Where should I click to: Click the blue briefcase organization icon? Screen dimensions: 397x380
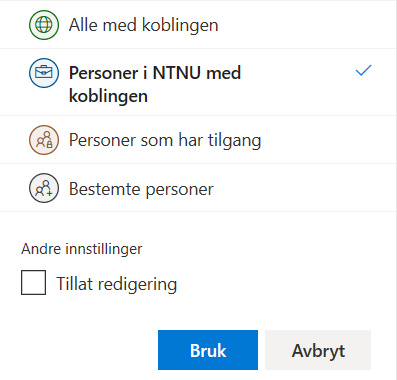(44, 73)
